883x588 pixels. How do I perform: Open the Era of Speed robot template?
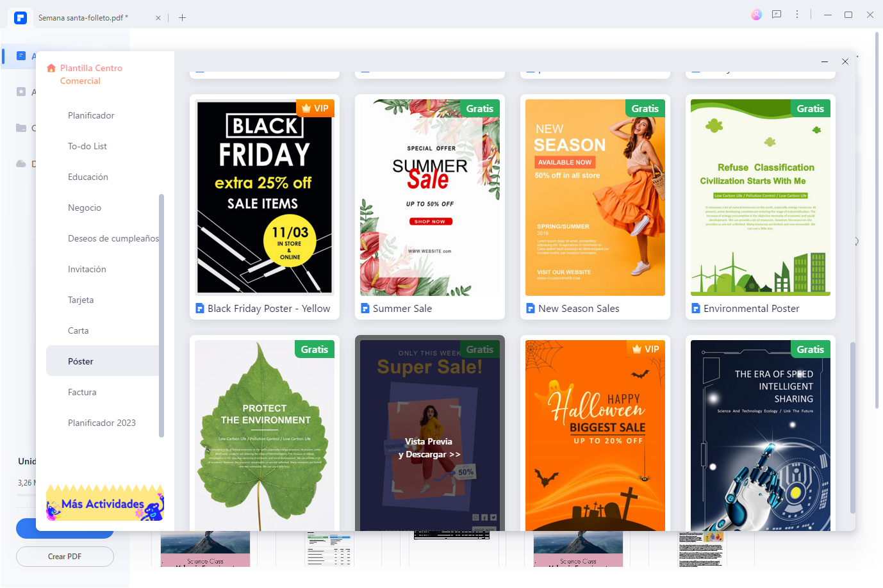pyautogui.click(x=761, y=436)
